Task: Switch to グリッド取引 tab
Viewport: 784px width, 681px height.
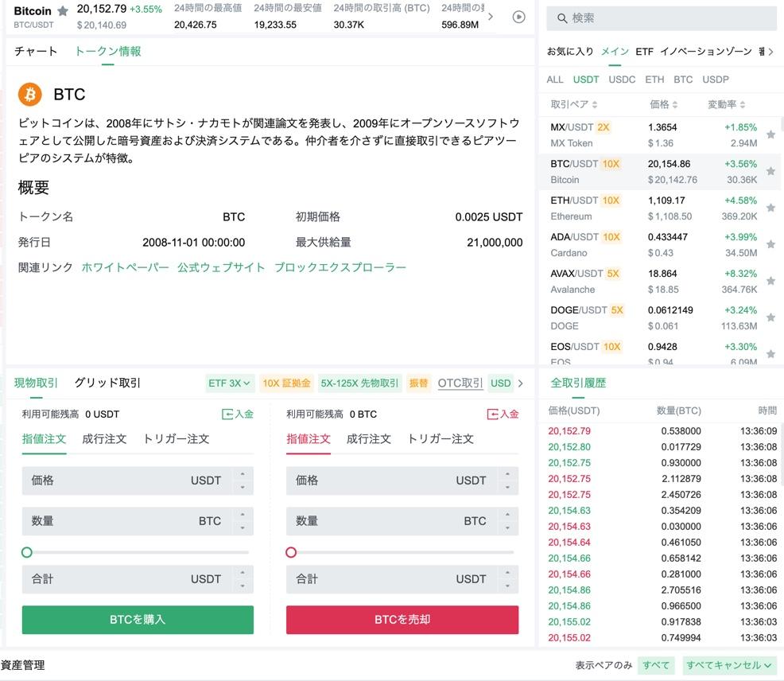Action: click(x=107, y=383)
